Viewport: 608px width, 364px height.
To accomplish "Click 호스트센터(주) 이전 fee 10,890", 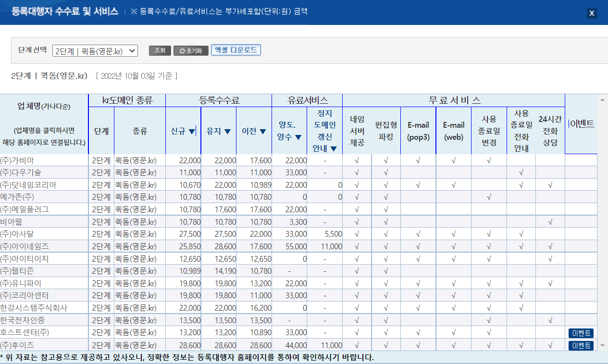I will pyautogui.click(x=261, y=332).
